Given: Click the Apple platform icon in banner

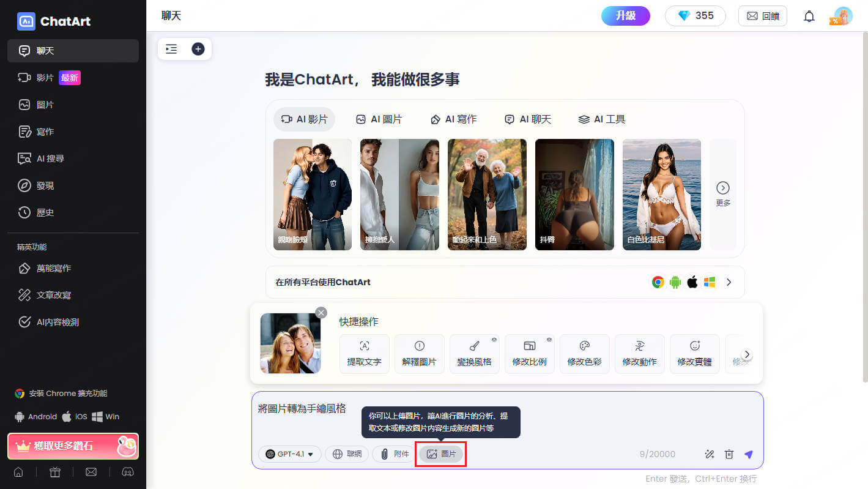Looking at the screenshot, I should 692,282.
